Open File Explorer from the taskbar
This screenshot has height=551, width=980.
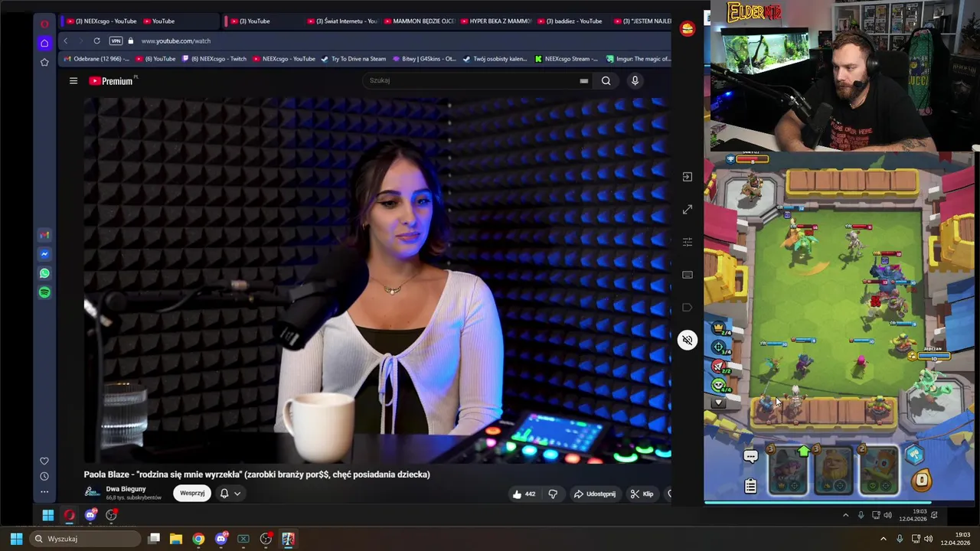pyautogui.click(x=176, y=539)
